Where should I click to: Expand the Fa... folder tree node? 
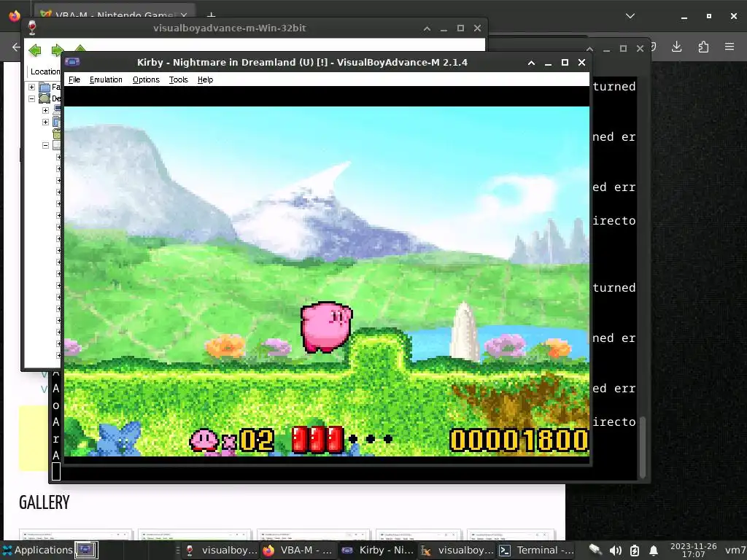coord(31,87)
